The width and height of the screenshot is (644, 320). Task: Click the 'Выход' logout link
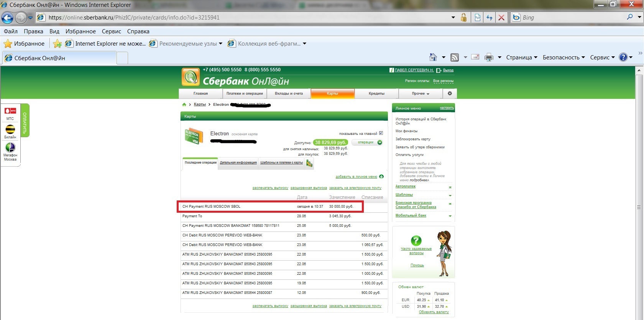click(448, 70)
